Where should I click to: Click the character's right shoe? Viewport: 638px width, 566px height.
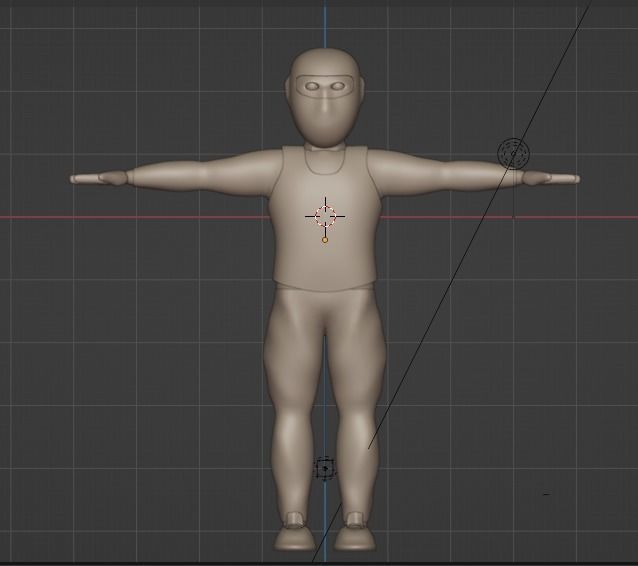click(295, 540)
